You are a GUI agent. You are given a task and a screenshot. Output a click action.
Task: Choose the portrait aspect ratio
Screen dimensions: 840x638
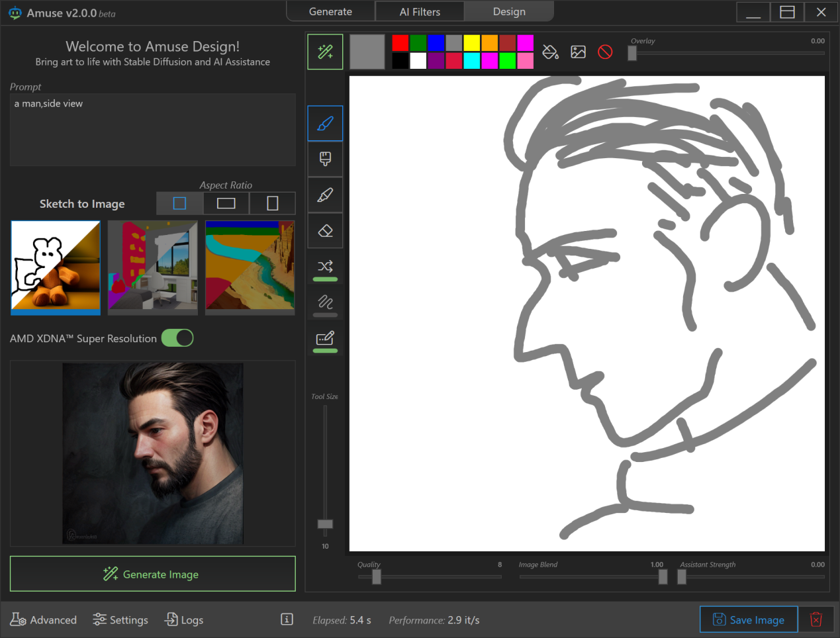tap(272, 203)
